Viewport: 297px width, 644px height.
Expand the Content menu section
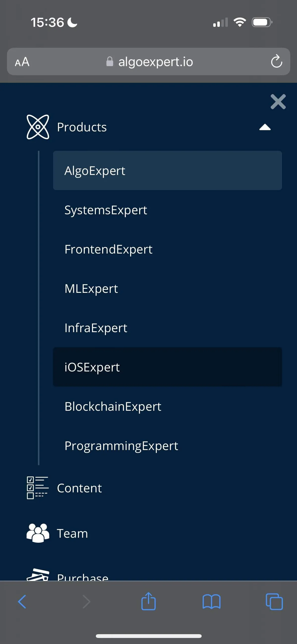click(79, 488)
